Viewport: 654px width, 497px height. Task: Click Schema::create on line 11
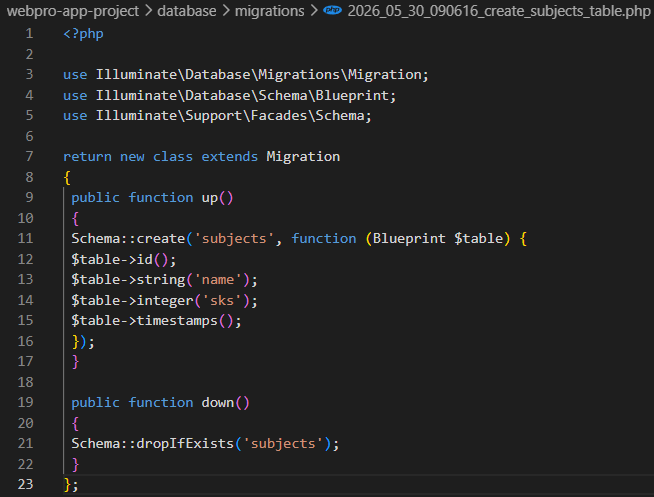128,238
